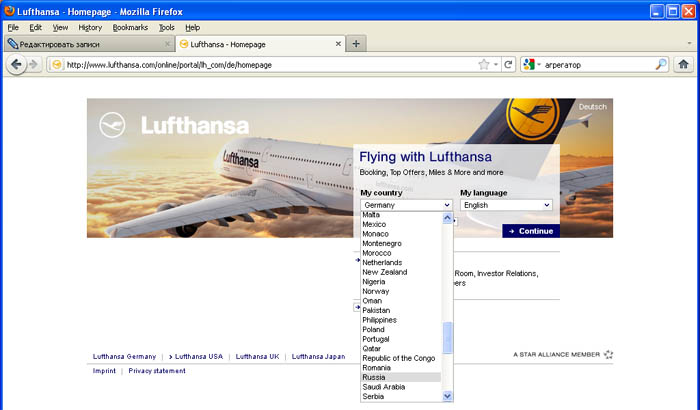Click the search box containing агрегатор
Image resolution: width=700 pixels, height=410 pixels.
click(598, 65)
